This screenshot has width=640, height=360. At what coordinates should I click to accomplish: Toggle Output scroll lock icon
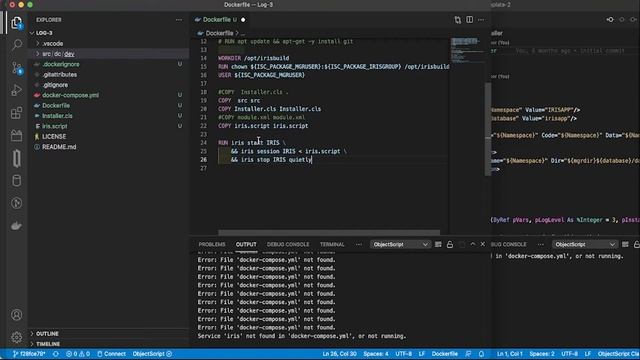(450, 244)
